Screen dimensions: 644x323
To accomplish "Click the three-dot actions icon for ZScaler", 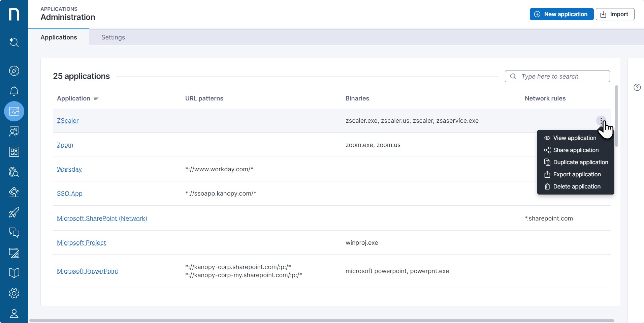I will 601,121.
